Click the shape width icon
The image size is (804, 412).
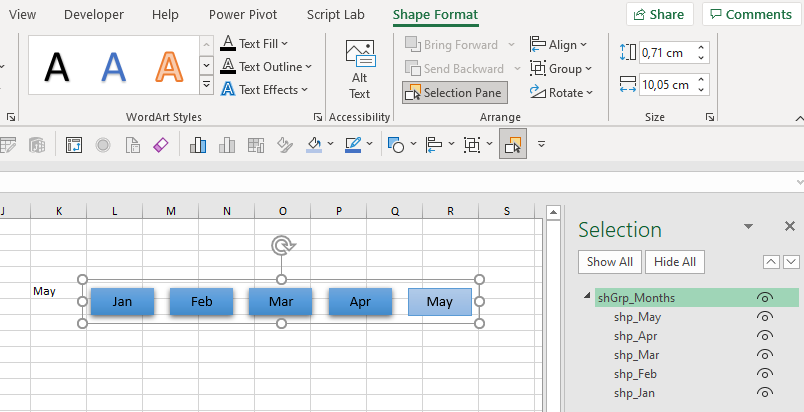point(628,84)
